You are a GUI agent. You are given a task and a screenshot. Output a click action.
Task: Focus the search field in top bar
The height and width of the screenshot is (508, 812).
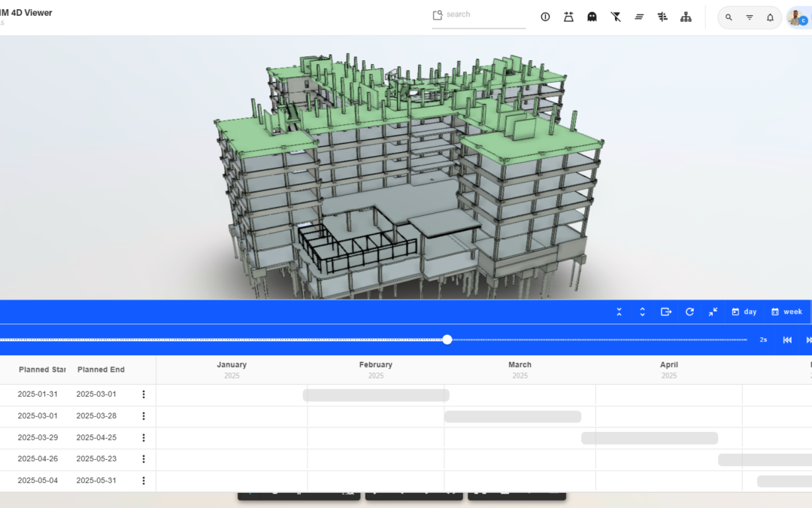[x=479, y=15]
